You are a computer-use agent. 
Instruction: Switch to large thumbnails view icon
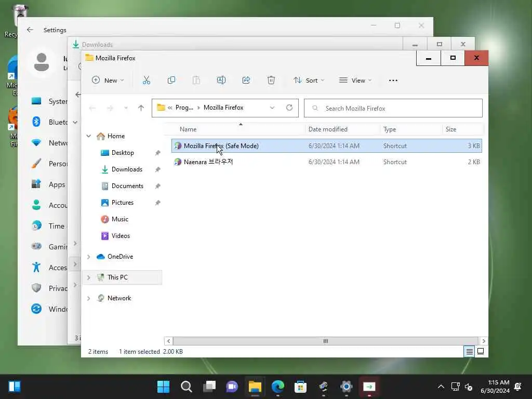[481, 352]
